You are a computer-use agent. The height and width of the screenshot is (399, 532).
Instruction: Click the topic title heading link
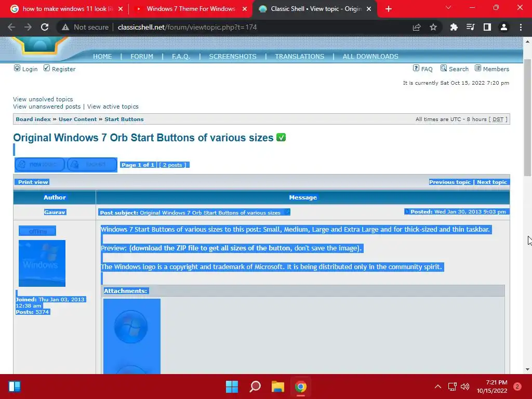pyautogui.click(x=143, y=137)
